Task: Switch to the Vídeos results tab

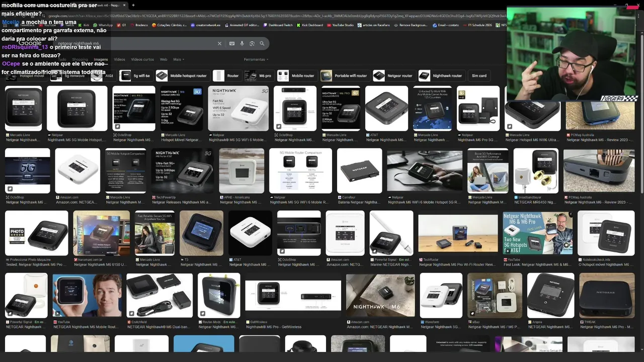Action: [119, 59]
